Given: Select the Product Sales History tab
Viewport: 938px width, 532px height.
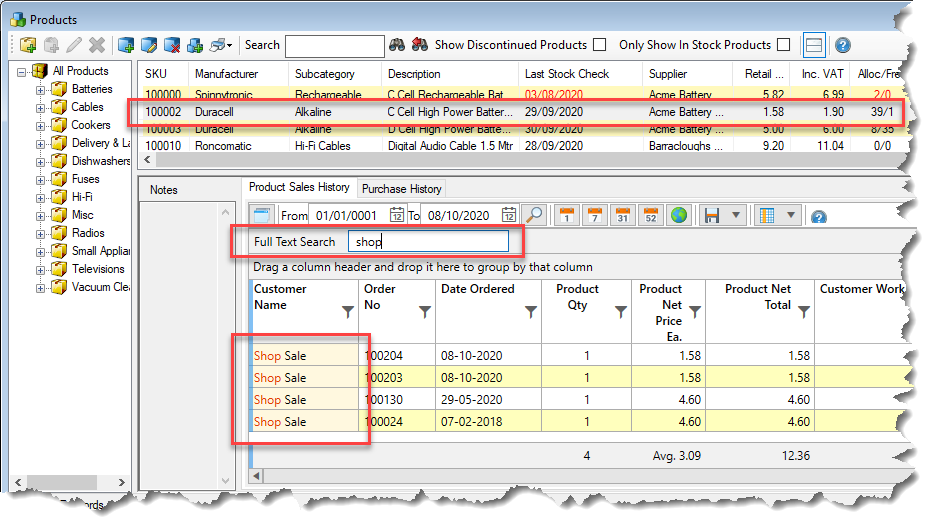Looking at the screenshot, I should coord(299,187).
